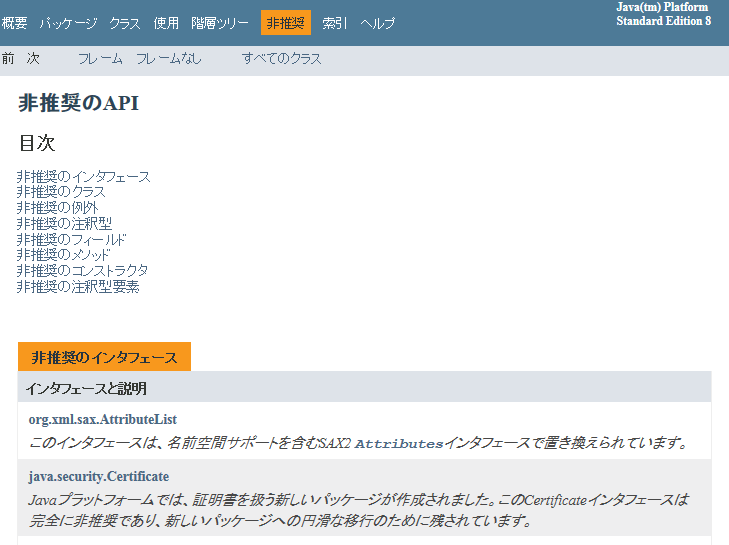Click the フレーム link
Viewport: 729px width, 545px height.
[100, 59]
